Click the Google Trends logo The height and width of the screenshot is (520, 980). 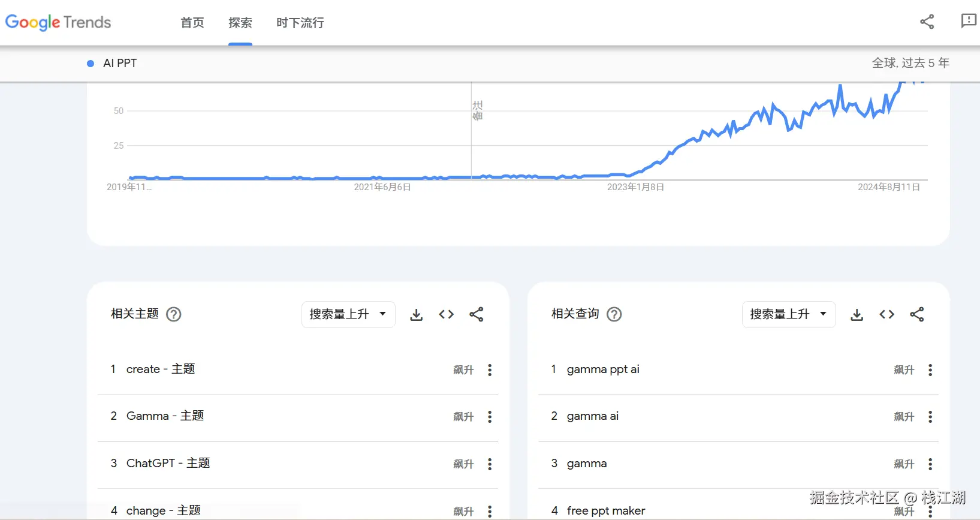pyautogui.click(x=58, y=23)
